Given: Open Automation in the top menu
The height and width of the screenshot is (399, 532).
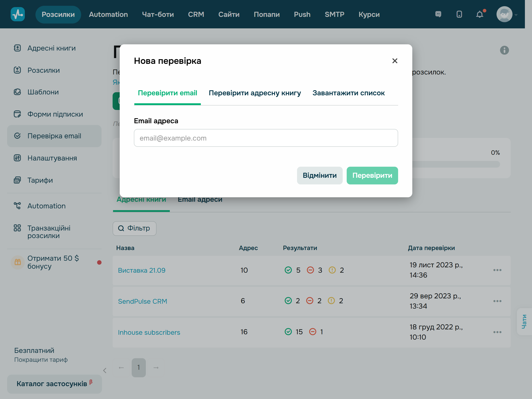Looking at the screenshot, I should (x=108, y=14).
